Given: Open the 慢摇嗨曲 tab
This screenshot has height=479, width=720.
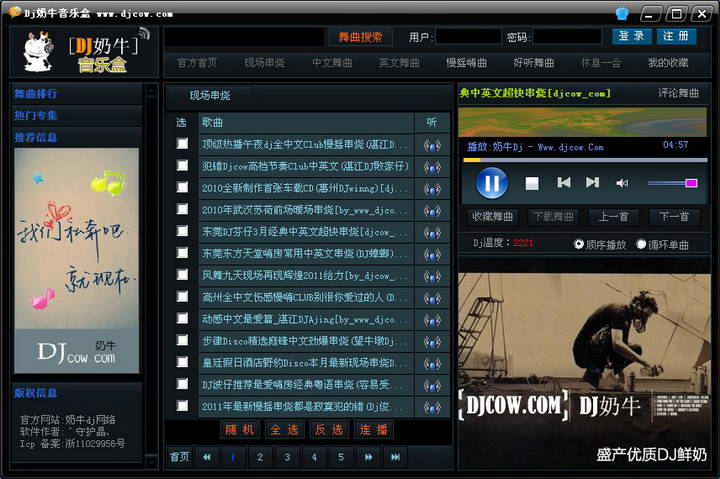Looking at the screenshot, I should click(467, 63).
